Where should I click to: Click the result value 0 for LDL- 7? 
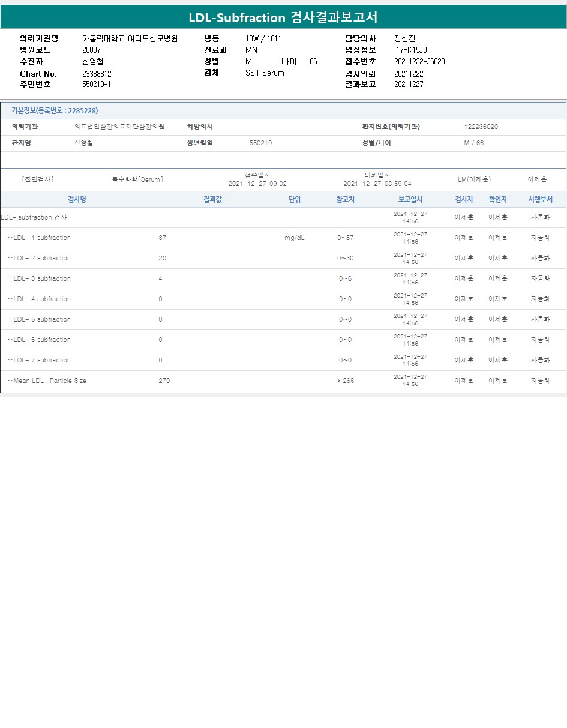(161, 360)
